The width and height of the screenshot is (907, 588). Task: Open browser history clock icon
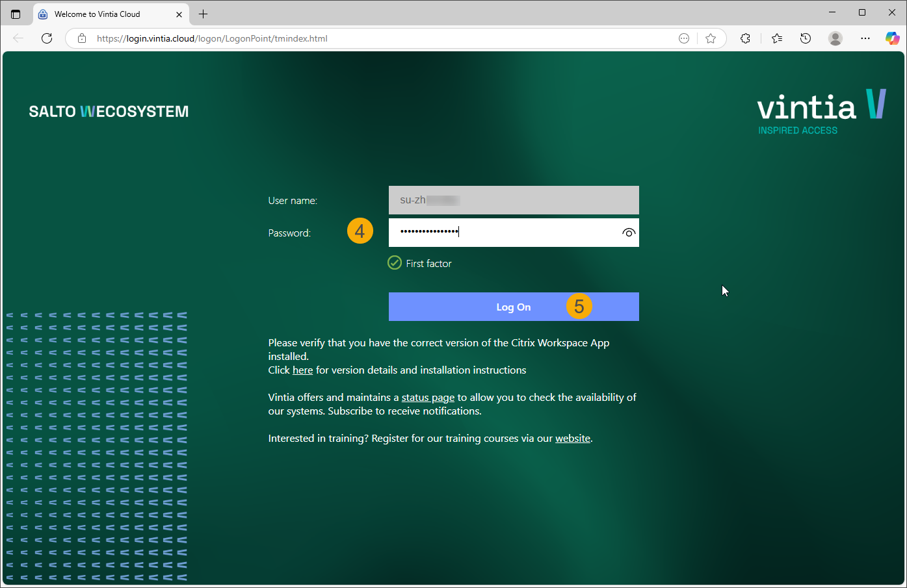coord(806,38)
